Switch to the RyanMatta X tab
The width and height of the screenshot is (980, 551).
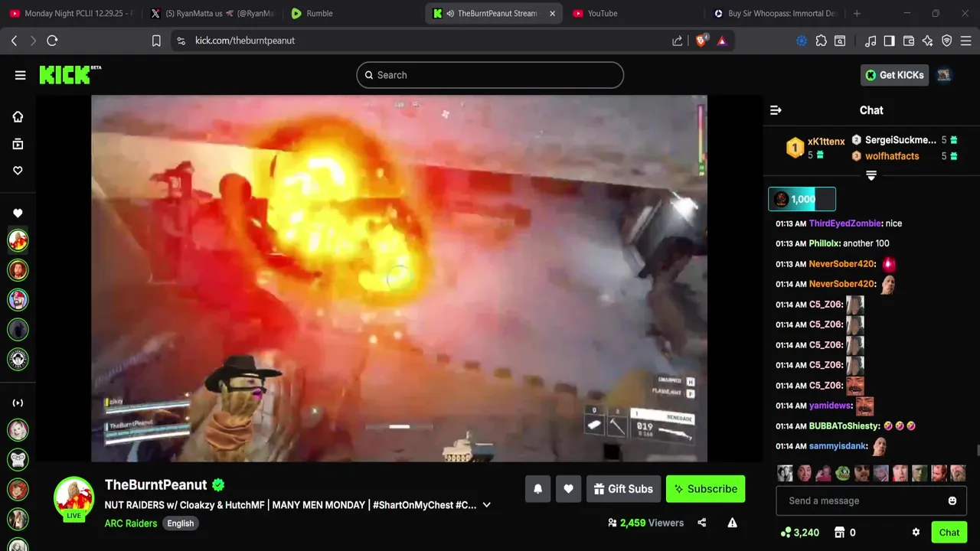[214, 13]
